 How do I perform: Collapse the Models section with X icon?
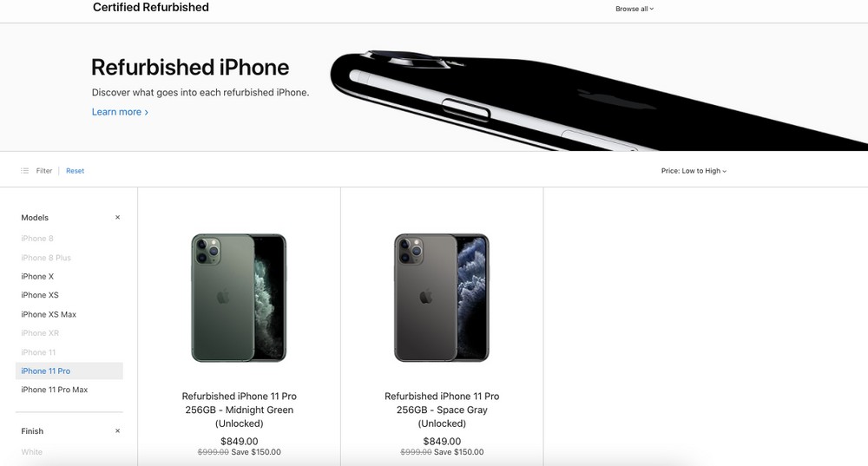pos(117,218)
